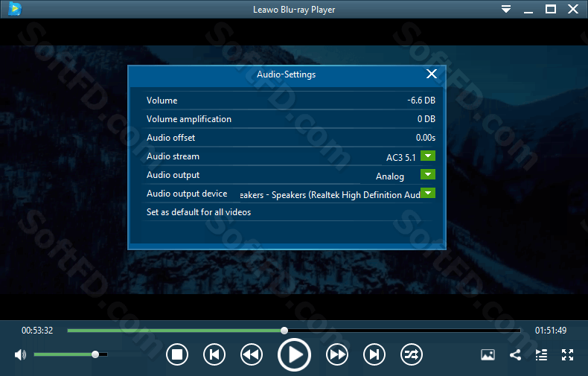This screenshot has width=588, height=376.
Task: Take a snapshot with the image icon
Action: 488,354
